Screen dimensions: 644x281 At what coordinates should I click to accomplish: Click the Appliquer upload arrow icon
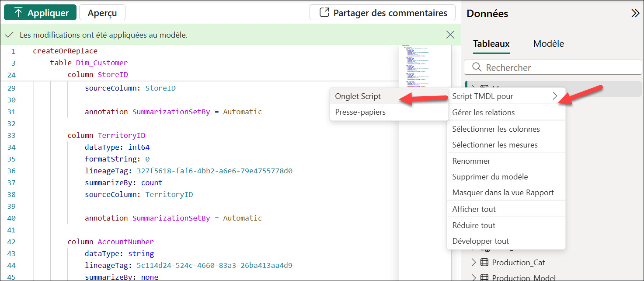(x=18, y=13)
